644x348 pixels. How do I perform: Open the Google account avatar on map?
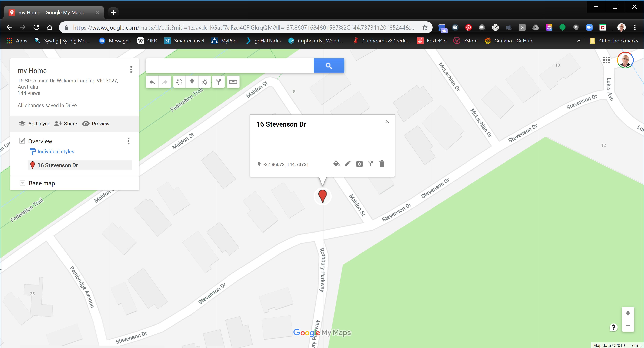pyautogui.click(x=625, y=60)
